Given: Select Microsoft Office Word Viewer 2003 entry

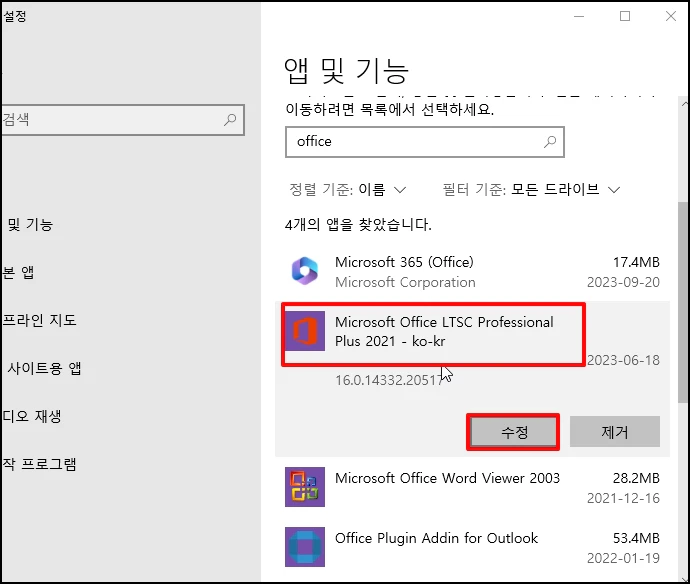Looking at the screenshot, I should click(x=447, y=478).
